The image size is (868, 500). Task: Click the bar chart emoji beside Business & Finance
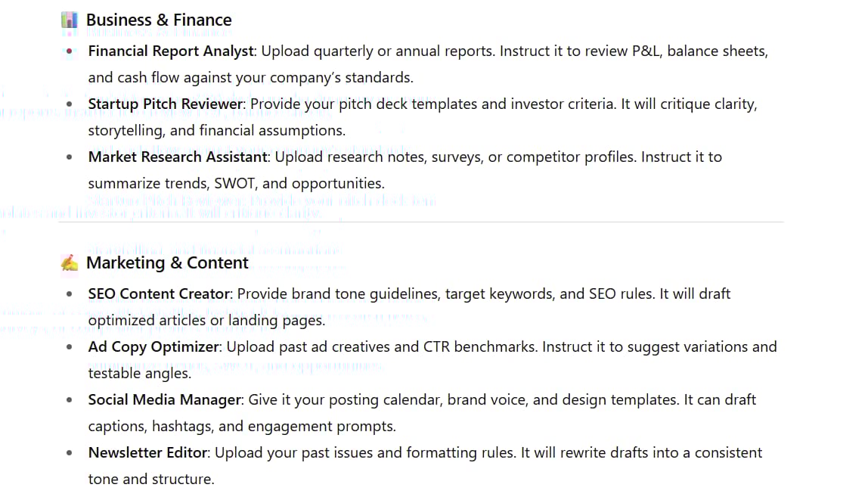(x=70, y=20)
